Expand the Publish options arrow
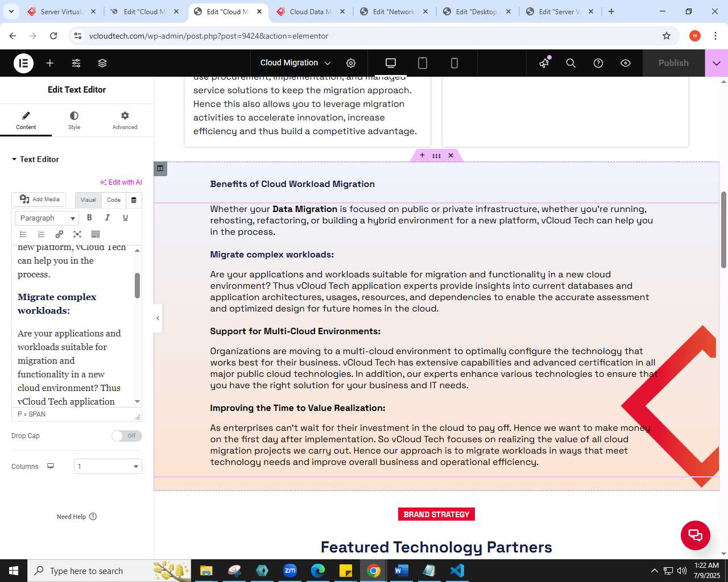The width and height of the screenshot is (728, 582). click(717, 63)
